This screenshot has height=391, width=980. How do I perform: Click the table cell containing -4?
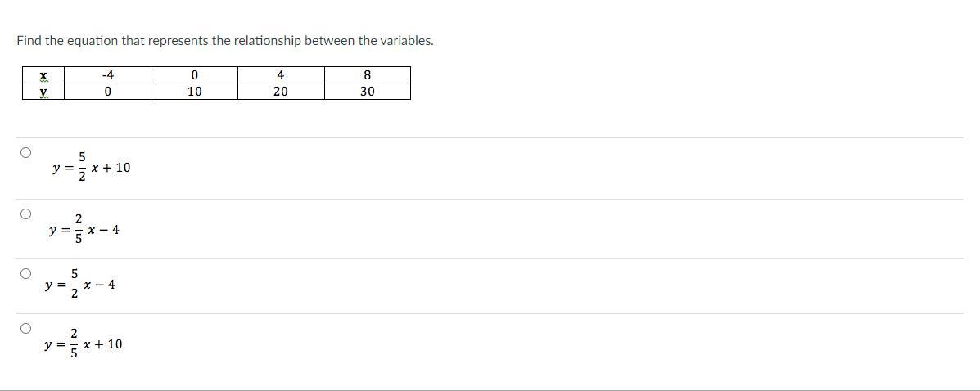[107, 75]
